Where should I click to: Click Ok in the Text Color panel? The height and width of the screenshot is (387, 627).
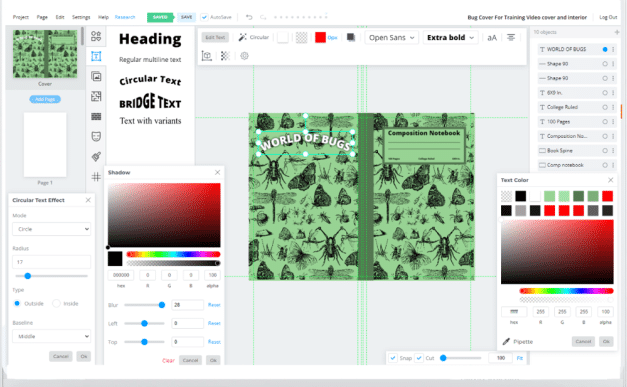tap(606, 341)
